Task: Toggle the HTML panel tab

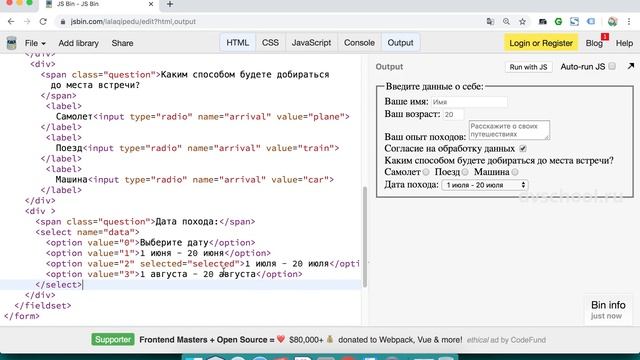Action: 238,42
